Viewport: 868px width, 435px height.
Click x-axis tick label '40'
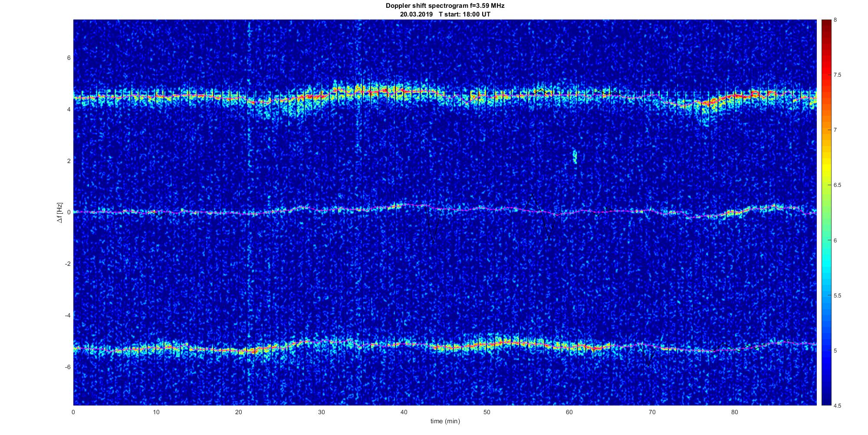coord(404,412)
